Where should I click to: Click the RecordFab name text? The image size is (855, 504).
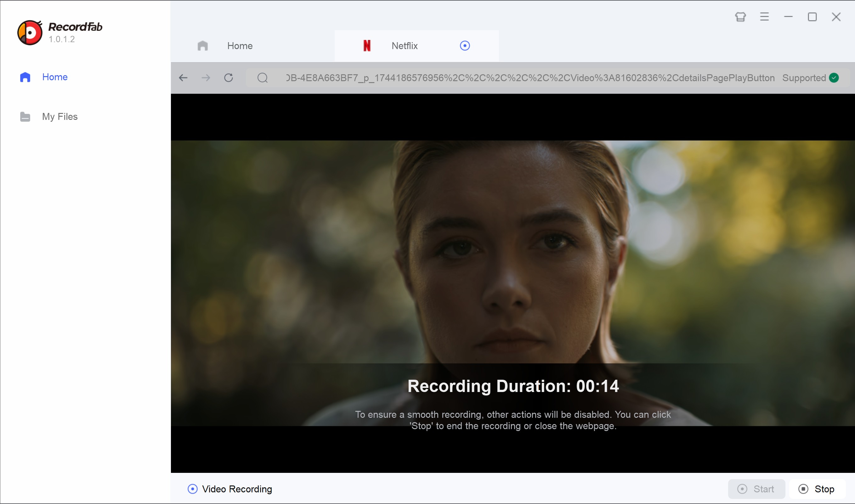pos(75,26)
